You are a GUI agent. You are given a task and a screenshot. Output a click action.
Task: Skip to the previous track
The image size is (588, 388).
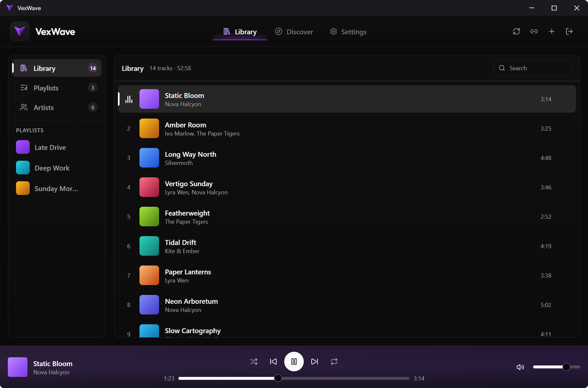273,362
